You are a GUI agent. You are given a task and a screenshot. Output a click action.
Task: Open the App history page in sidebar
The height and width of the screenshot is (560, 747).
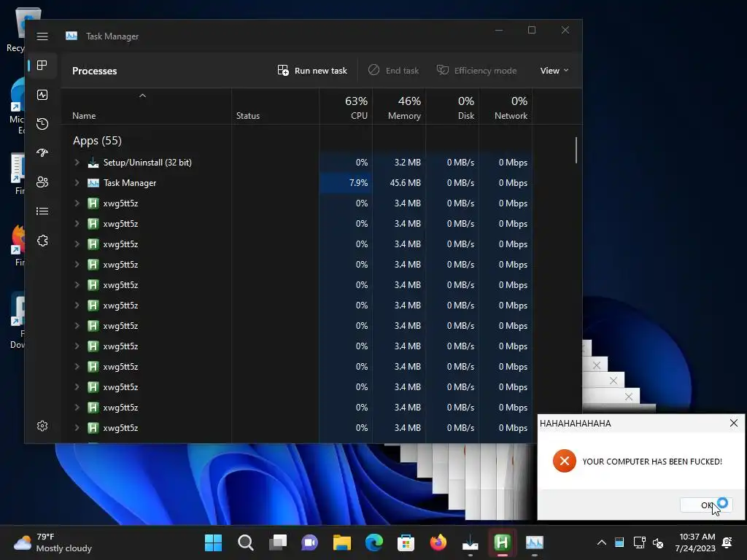(x=42, y=124)
